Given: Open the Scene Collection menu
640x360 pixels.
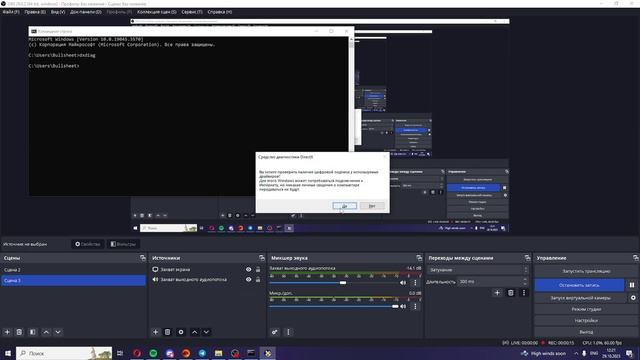Looking at the screenshot, I should [x=157, y=12].
